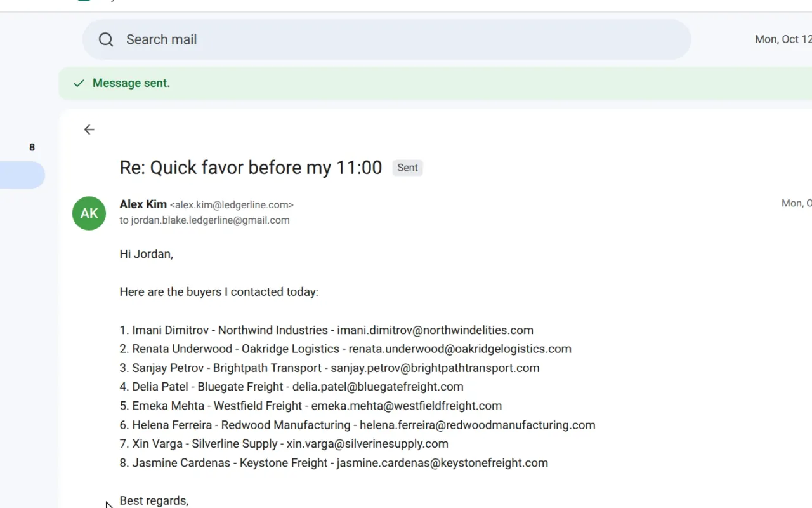The width and height of the screenshot is (812, 508).
Task: Click the 'Message sent.' confirmation text
Action: [131, 83]
